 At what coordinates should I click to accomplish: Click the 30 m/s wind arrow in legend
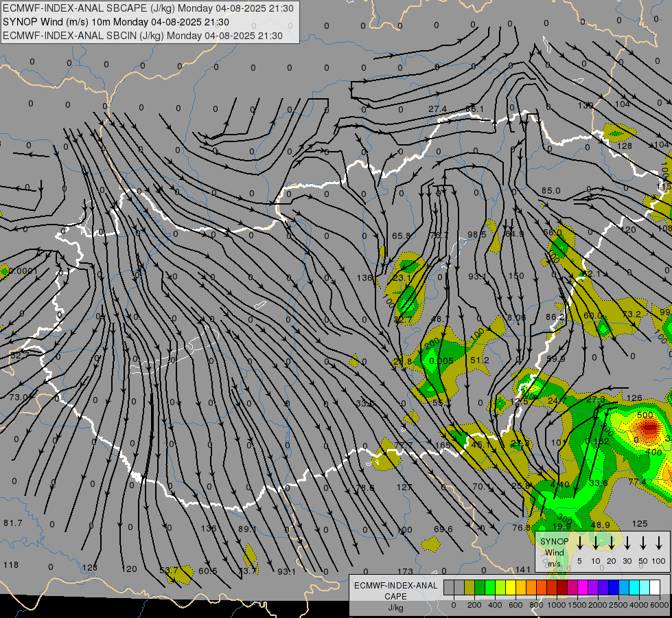pos(627,543)
